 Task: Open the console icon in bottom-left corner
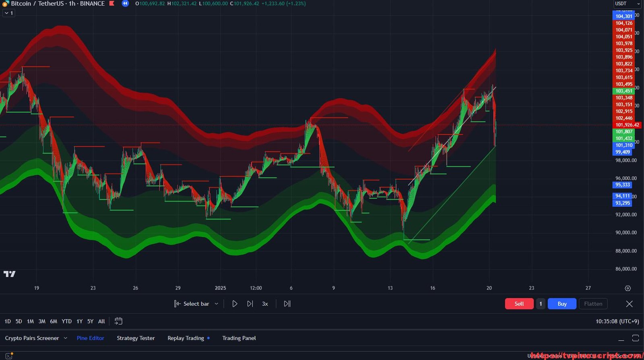tap(9, 356)
